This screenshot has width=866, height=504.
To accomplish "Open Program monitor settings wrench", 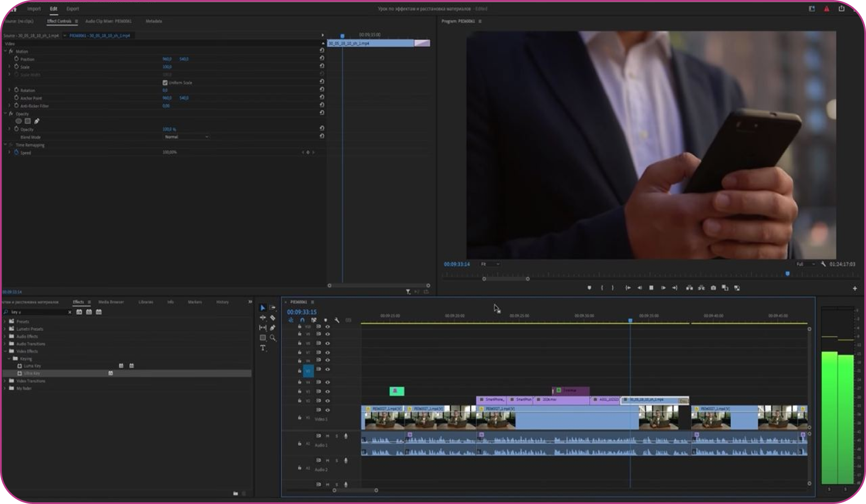I will click(x=823, y=264).
